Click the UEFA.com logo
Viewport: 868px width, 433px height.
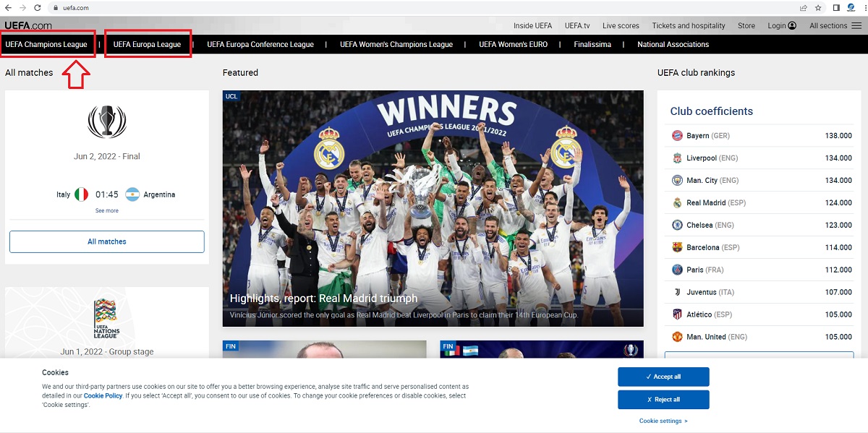point(28,25)
